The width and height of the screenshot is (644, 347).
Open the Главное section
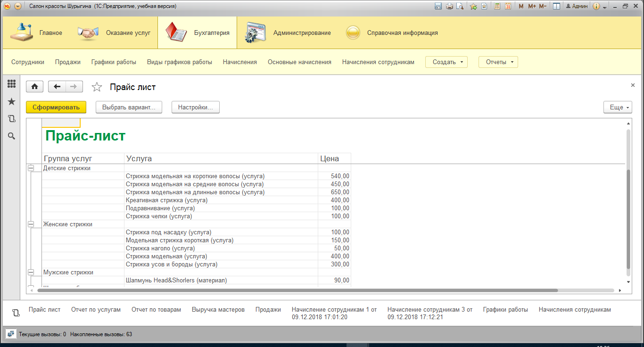[x=36, y=33]
